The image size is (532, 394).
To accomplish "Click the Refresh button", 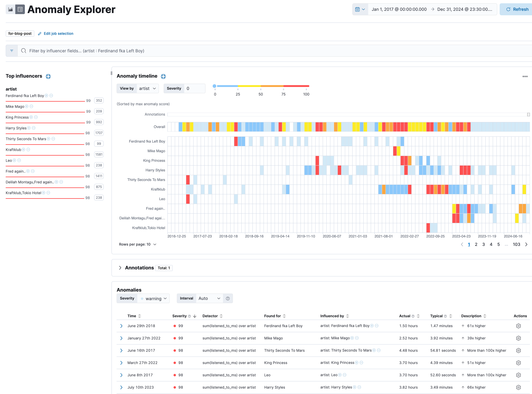I will [x=517, y=9].
